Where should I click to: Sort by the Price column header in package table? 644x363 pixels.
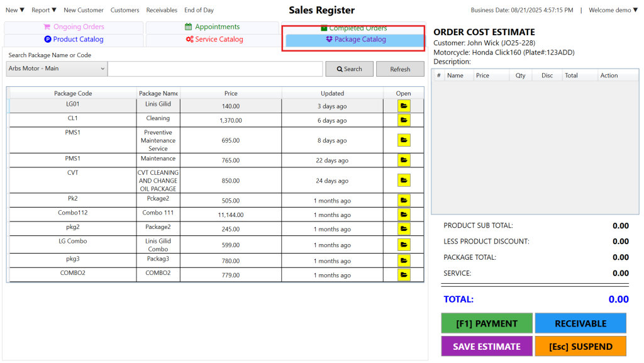[231, 93]
